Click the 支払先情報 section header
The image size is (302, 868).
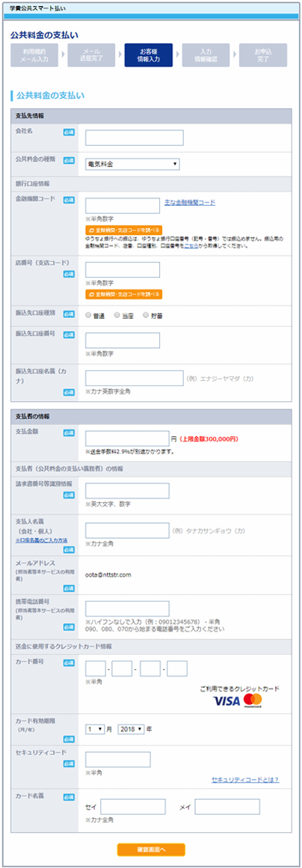point(150,116)
